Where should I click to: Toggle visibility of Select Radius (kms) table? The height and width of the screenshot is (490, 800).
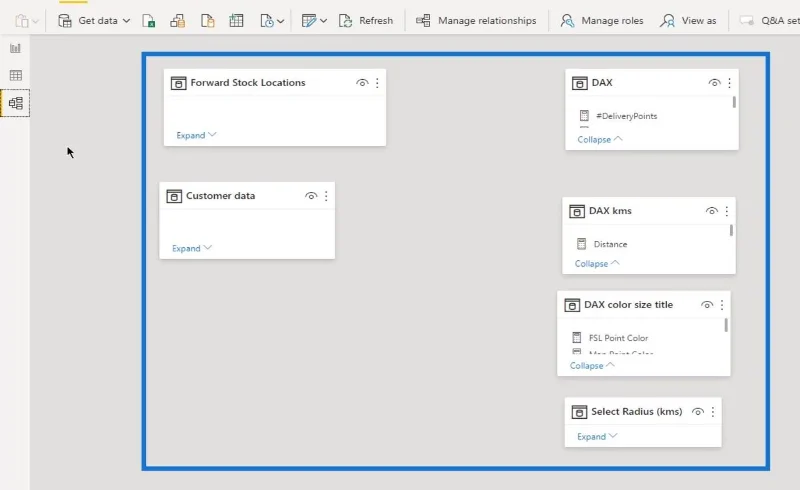point(697,411)
